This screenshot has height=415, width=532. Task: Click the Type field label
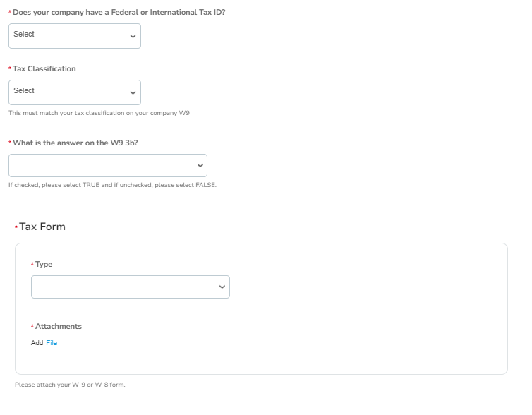click(x=44, y=264)
